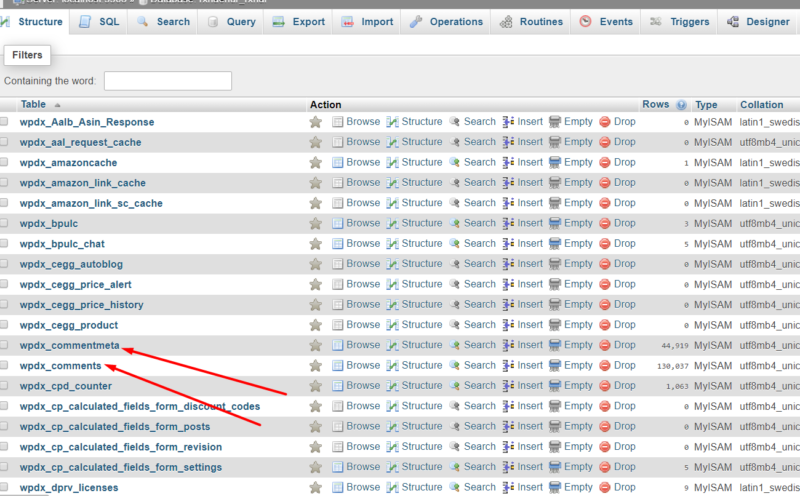The height and width of the screenshot is (496, 800).
Task: Open the wpdx_amazon_link_sc_cache table link
Action: pos(91,203)
